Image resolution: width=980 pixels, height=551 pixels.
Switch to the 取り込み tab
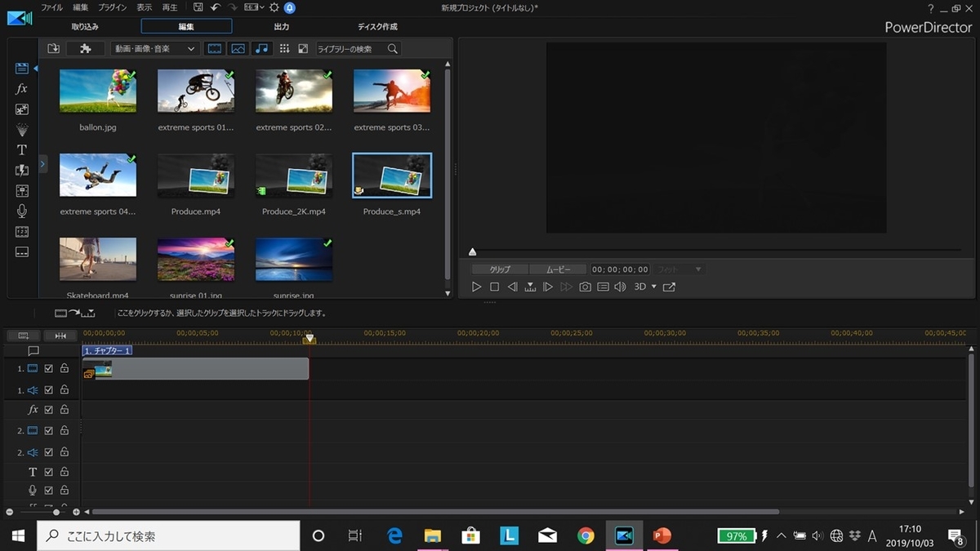pyautogui.click(x=85, y=27)
